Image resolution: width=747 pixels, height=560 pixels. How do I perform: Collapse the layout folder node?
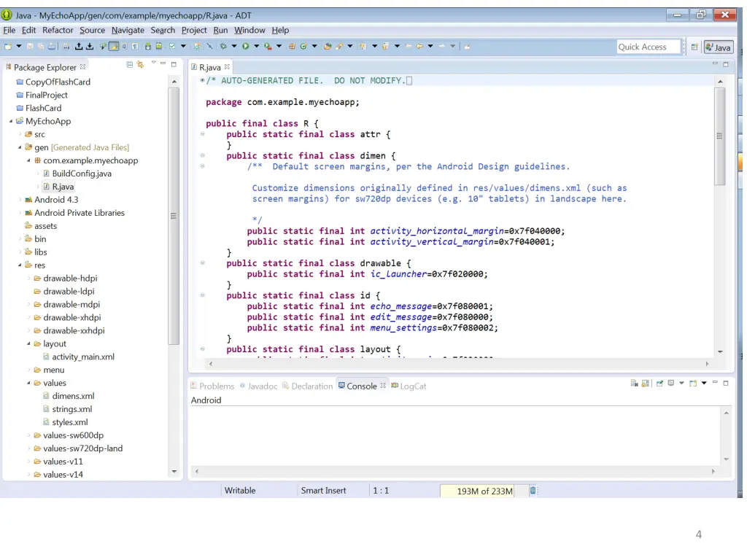(28, 344)
